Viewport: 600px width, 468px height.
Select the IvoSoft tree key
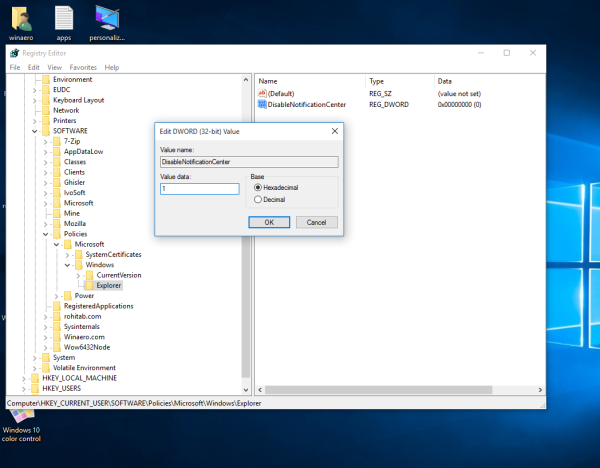(75, 193)
